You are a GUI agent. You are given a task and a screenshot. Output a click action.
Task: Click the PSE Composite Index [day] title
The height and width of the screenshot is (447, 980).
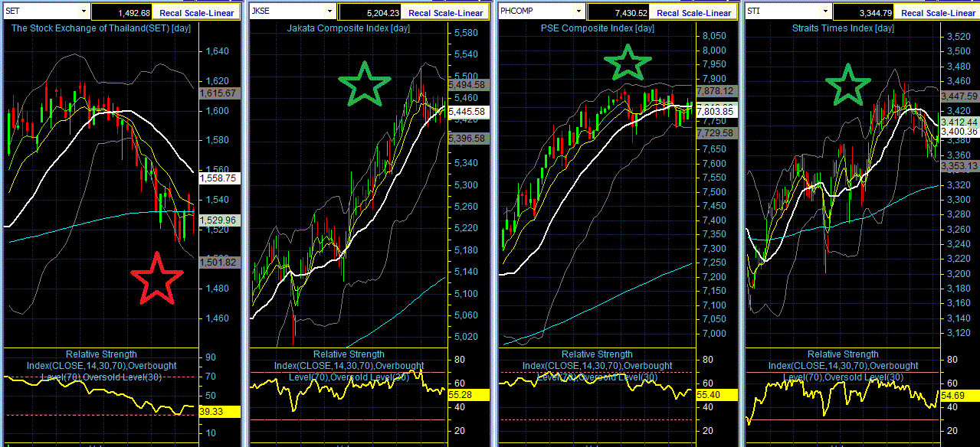[x=596, y=28]
